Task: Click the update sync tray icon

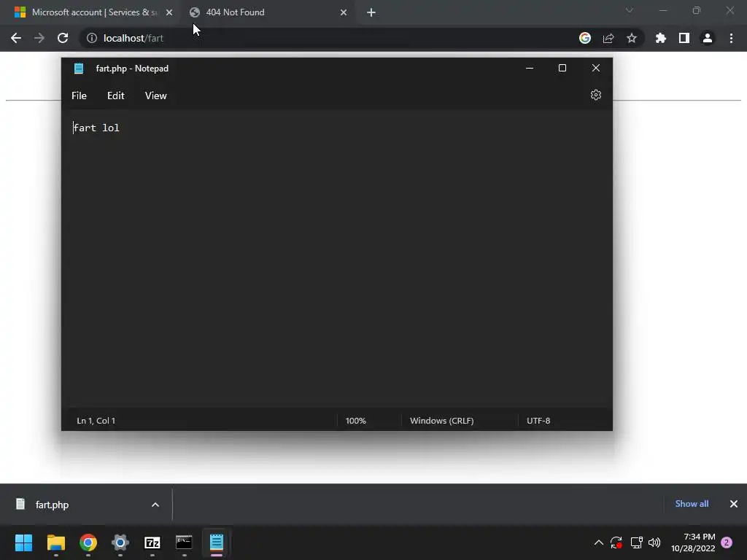Action: click(x=616, y=542)
